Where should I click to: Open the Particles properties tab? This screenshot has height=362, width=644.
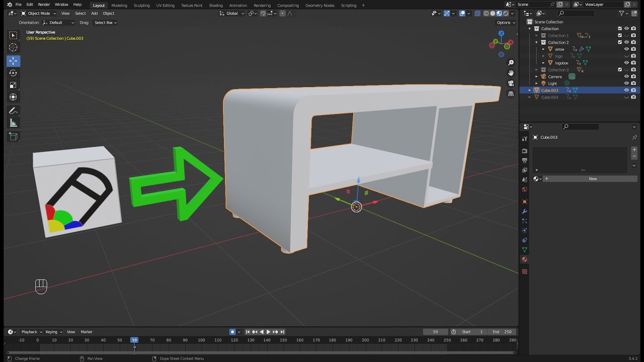[525, 221]
